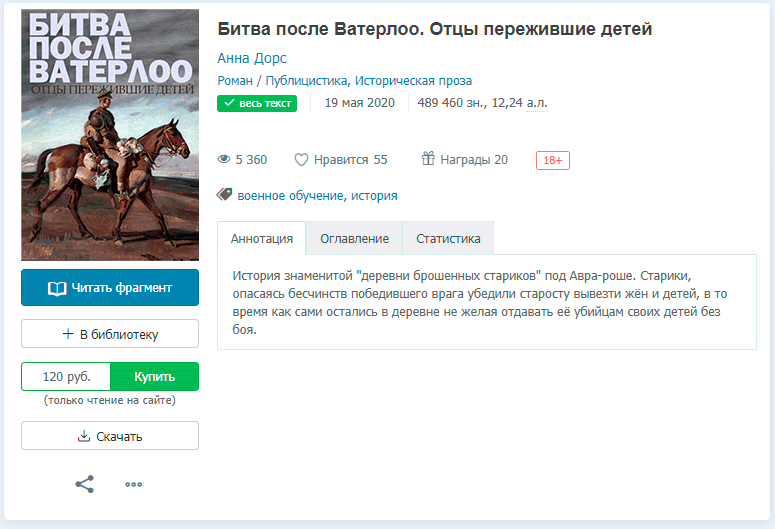Open author link Анна Дорс
The image size is (775, 529).
pyautogui.click(x=252, y=58)
